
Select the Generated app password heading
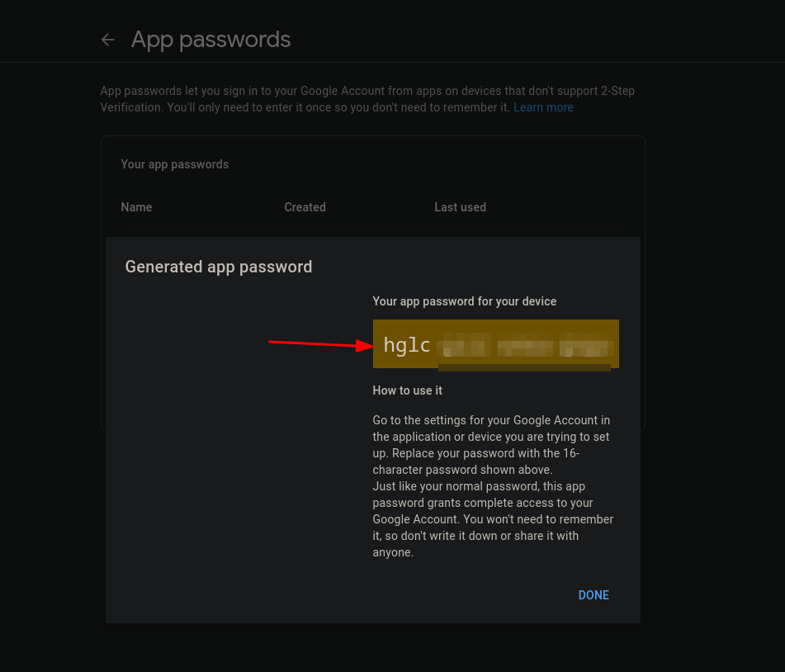pyautogui.click(x=218, y=267)
